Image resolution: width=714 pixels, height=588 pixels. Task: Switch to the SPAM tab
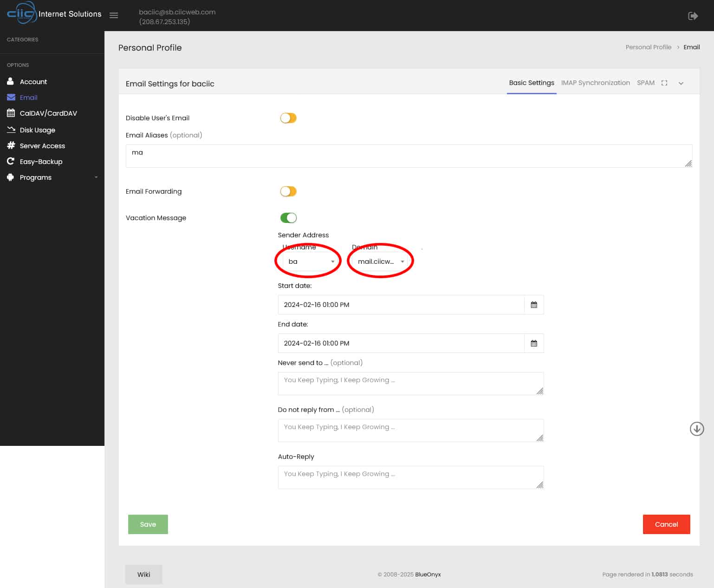646,83
